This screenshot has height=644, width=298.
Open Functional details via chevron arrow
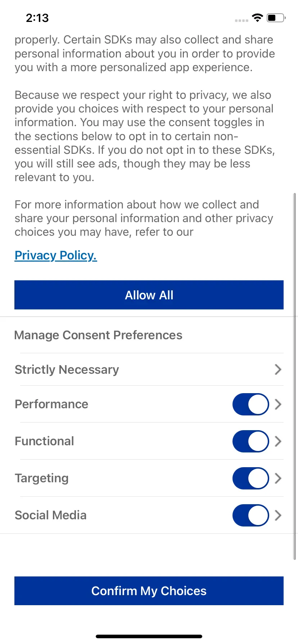click(278, 441)
